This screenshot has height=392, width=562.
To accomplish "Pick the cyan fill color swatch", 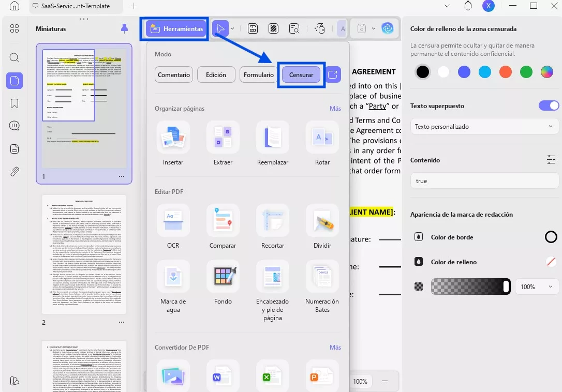I will (x=484, y=72).
